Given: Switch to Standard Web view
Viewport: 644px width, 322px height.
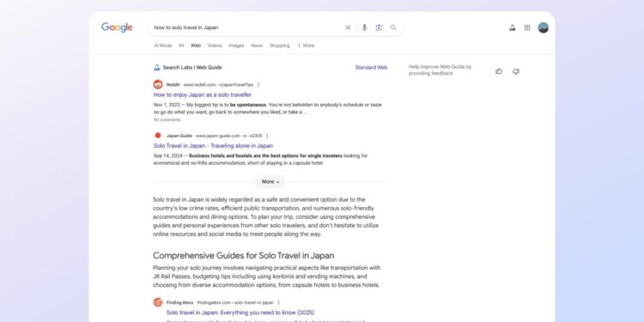Looking at the screenshot, I should click(371, 67).
